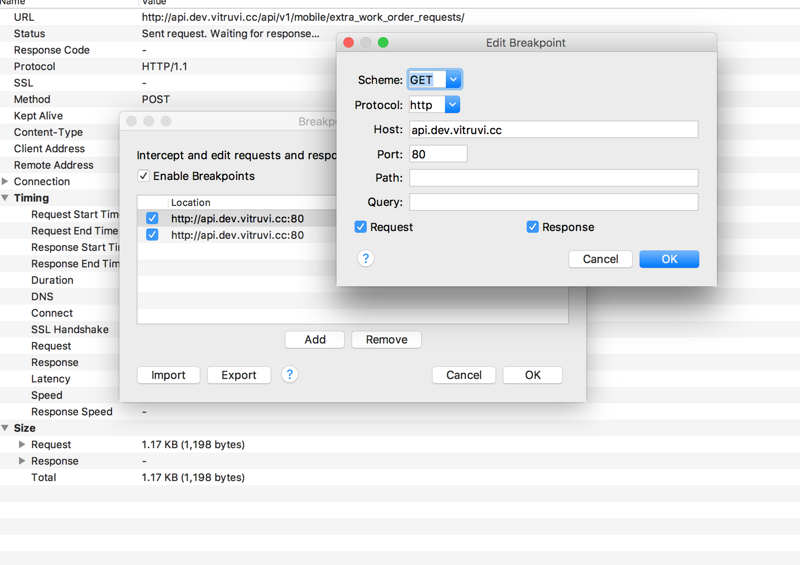This screenshot has width=800, height=565.
Task: Uncheck the second api.dev.vitruvi.cc:80 breakpoint
Action: click(x=152, y=235)
